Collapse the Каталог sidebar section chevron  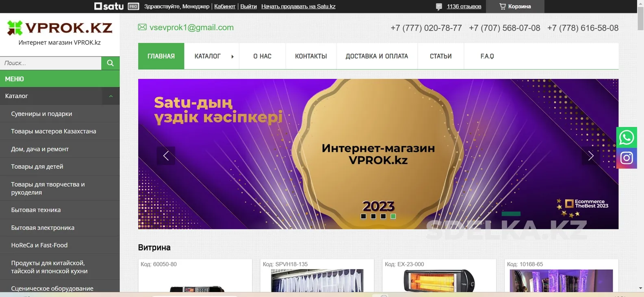[x=111, y=96]
